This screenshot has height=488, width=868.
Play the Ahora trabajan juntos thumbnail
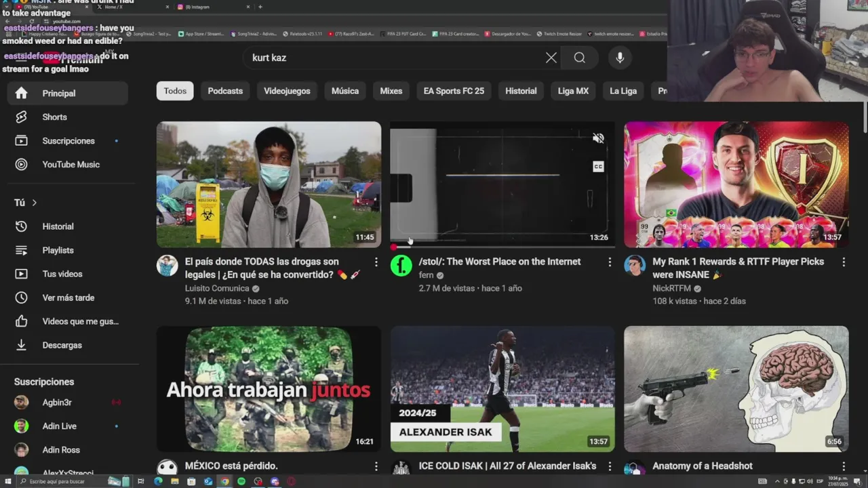pyautogui.click(x=269, y=389)
